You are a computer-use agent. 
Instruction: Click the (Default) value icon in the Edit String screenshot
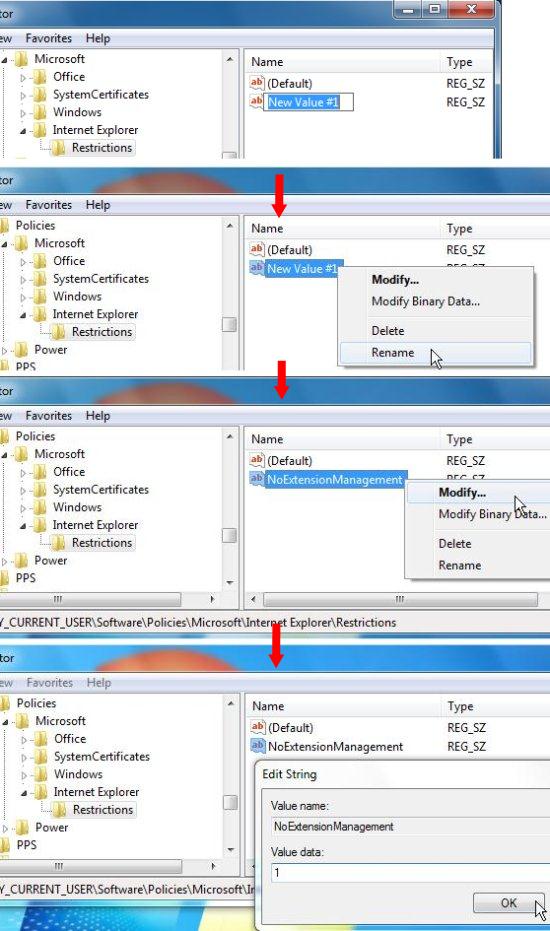click(x=258, y=727)
